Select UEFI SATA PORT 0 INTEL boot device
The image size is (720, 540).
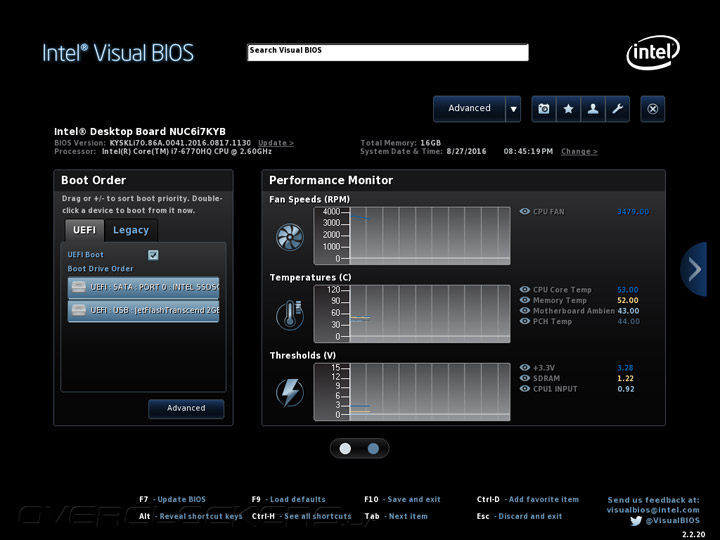(x=143, y=288)
